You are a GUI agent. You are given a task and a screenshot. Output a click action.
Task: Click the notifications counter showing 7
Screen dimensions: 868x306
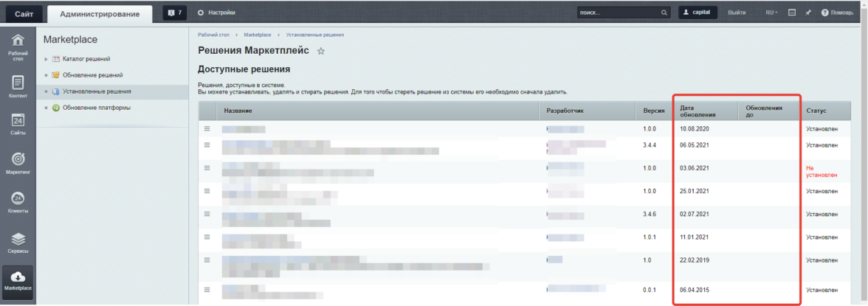[x=174, y=13]
